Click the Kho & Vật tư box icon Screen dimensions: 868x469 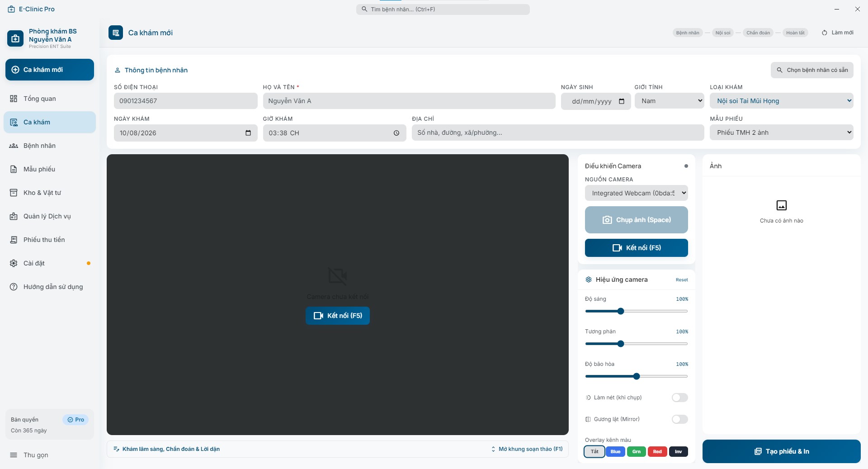(14, 193)
